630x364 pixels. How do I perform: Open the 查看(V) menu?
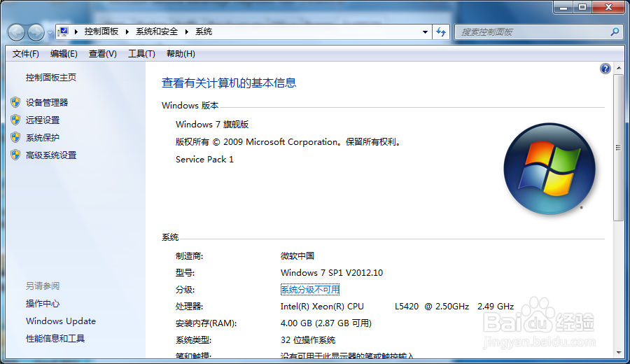102,54
